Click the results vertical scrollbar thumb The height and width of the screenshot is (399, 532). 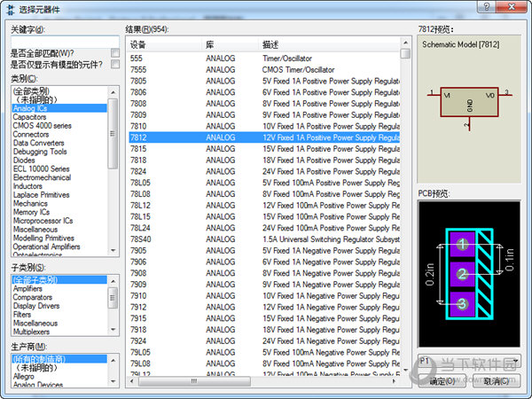[x=405, y=53]
